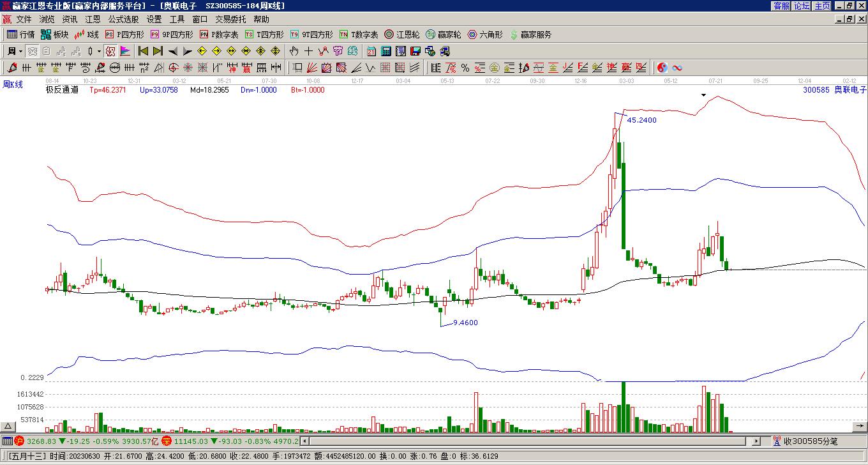Expand the candlestick style dropdown arrow
The image size is (868, 465).
(x=99, y=51)
